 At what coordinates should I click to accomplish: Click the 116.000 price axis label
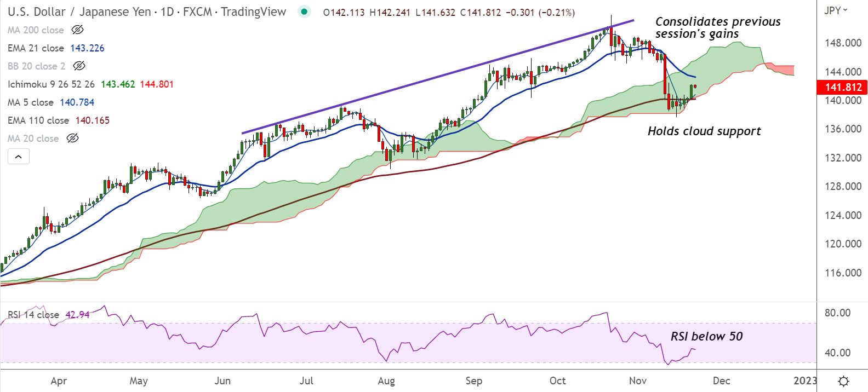coord(843,273)
